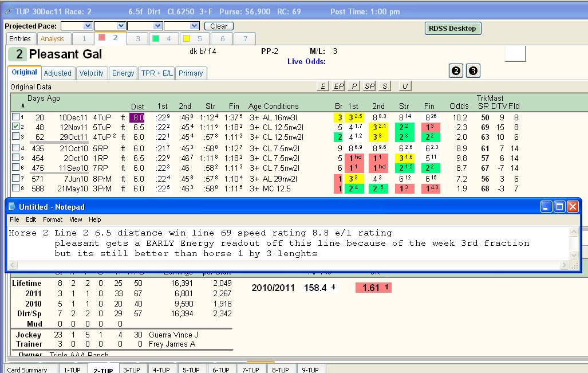Open Notepad Format menu

pyautogui.click(x=53, y=219)
